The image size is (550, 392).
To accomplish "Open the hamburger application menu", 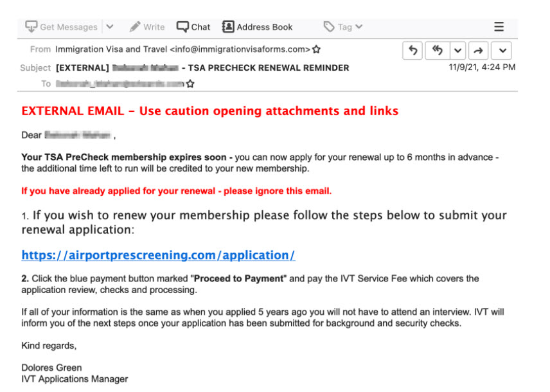I will [499, 27].
